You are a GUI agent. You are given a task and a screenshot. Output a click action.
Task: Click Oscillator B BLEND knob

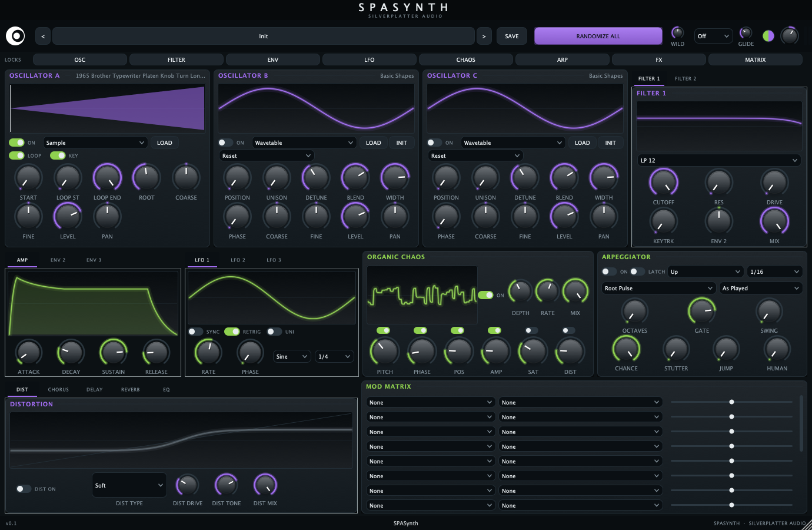coord(355,177)
